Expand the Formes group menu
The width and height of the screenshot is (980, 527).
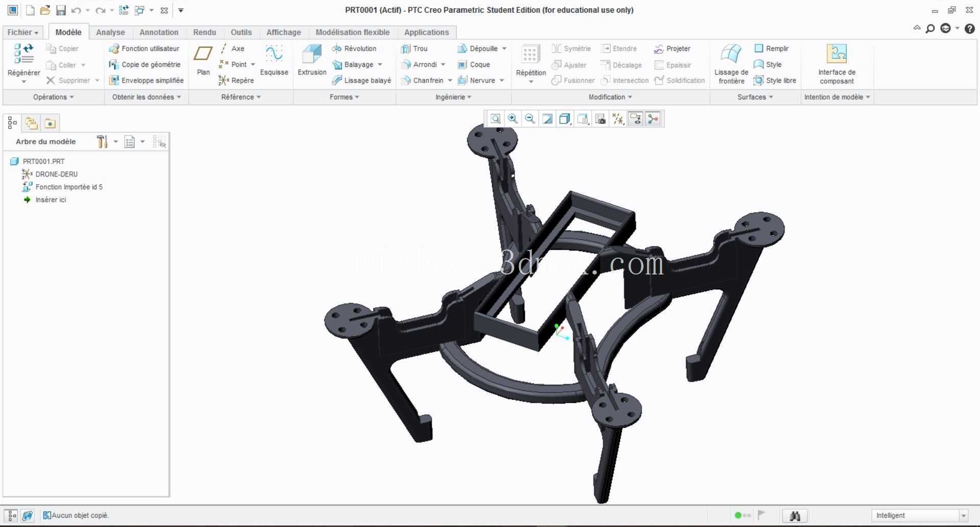pos(344,97)
